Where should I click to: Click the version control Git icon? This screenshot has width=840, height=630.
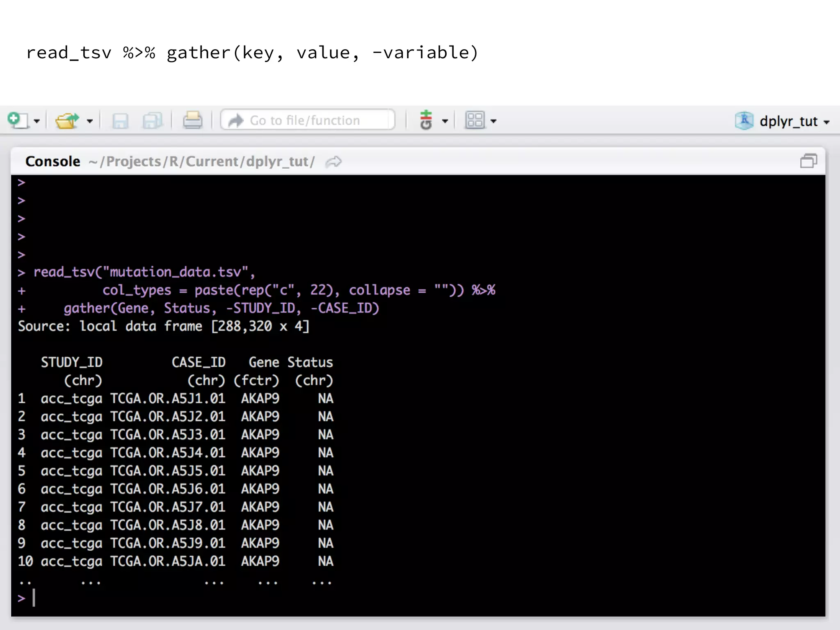click(x=427, y=120)
